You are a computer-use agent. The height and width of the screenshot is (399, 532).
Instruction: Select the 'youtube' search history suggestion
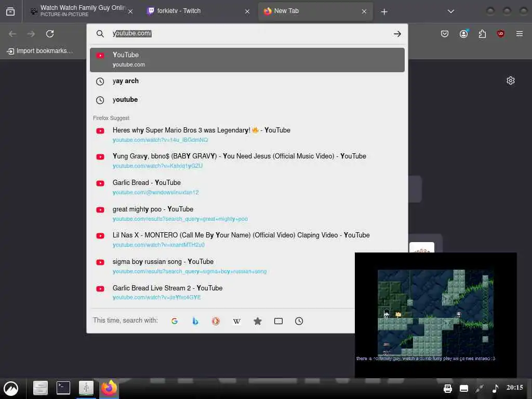247,100
